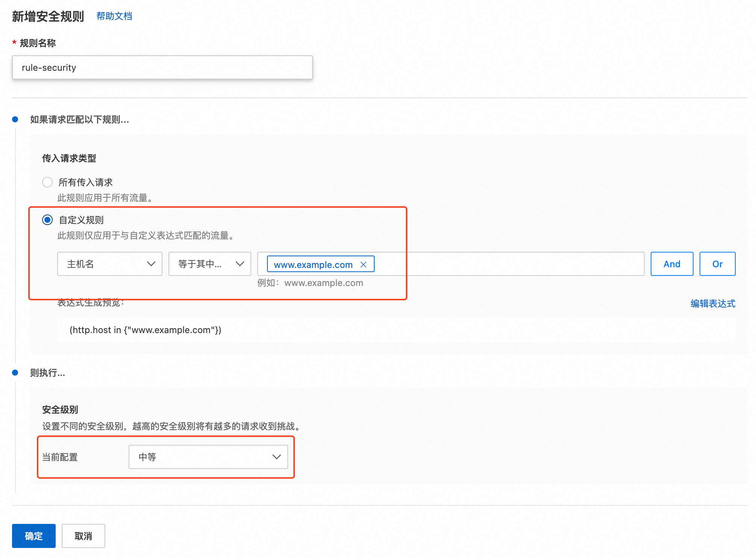Viewport: 756px width, 557px height.
Task: Click the chevron on 等于其中 dropdown
Action: click(x=240, y=264)
